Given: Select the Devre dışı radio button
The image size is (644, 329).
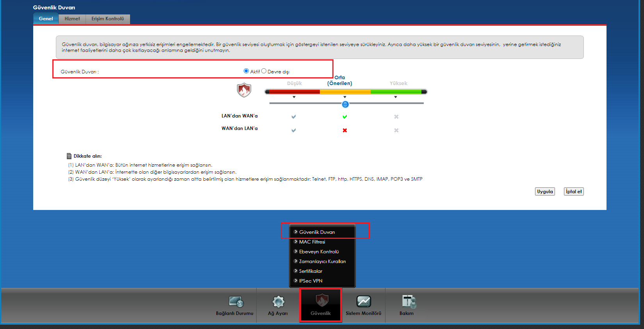Looking at the screenshot, I should coord(264,71).
